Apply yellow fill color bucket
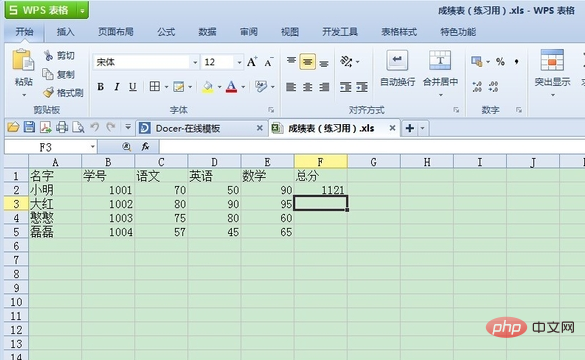This screenshot has width=585, height=360. click(208, 87)
